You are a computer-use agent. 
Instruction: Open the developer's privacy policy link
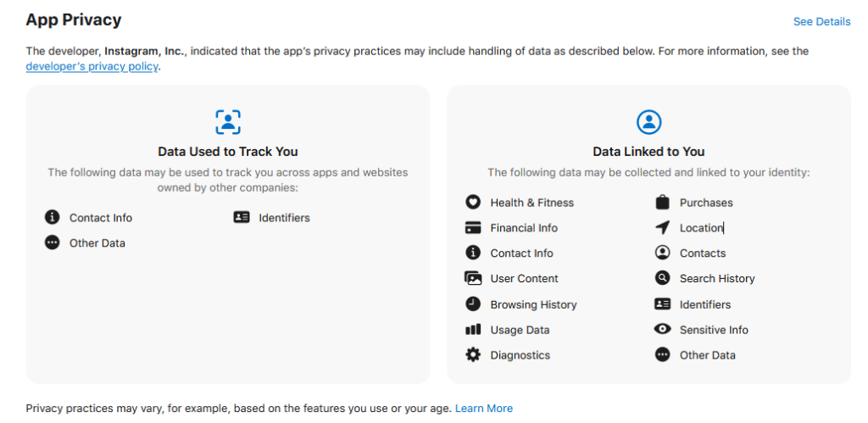pos(92,66)
